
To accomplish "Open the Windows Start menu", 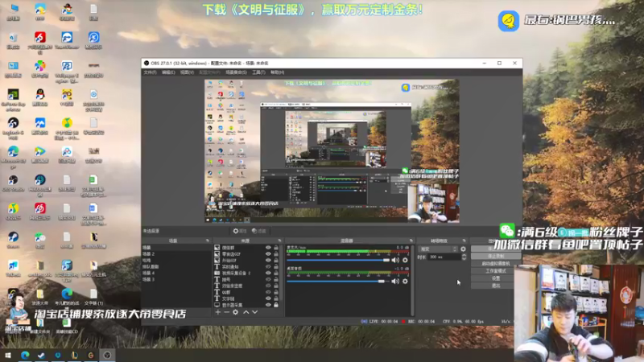I will click(x=8, y=355).
